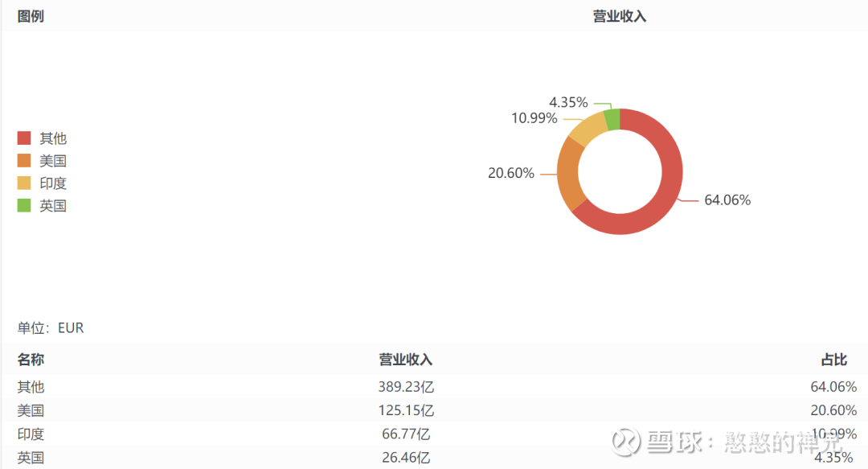Click the 64.06% chart data label
This screenshot has height=469, width=868.
pyautogui.click(x=727, y=200)
